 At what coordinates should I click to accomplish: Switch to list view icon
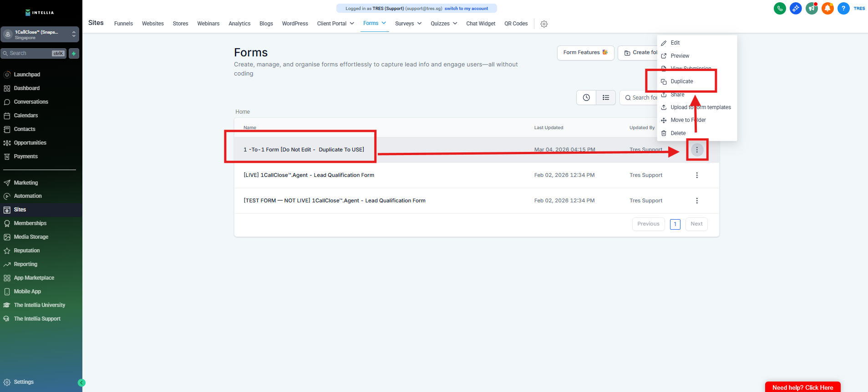606,98
